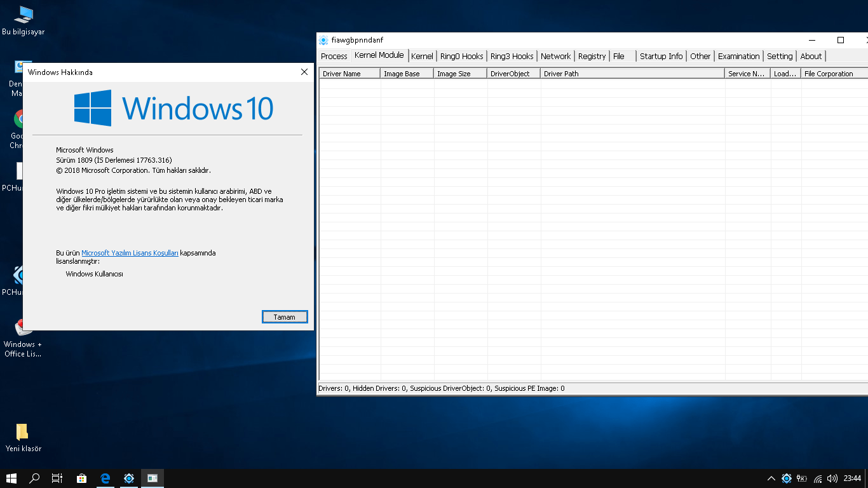Click the "Windows Kullanıcısı" licensee text

pos(94,274)
